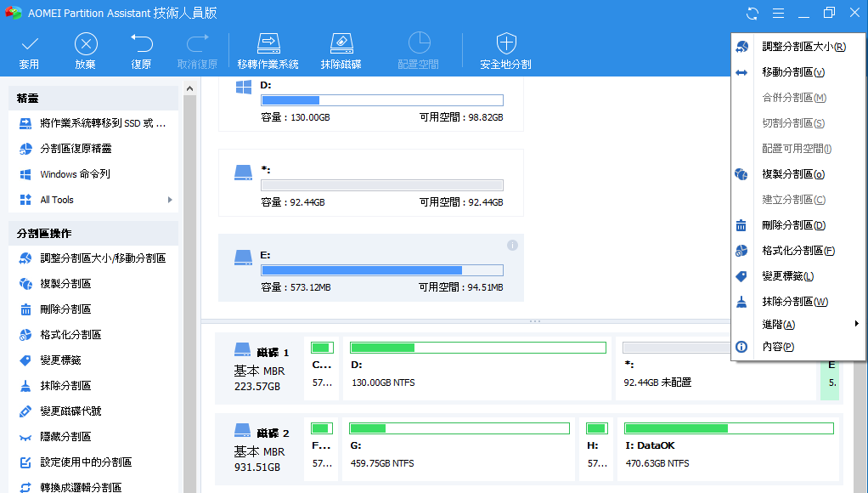The width and height of the screenshot is (868, 493).
Task: Select F: partition block on disk 2
Action: (322, 450)
